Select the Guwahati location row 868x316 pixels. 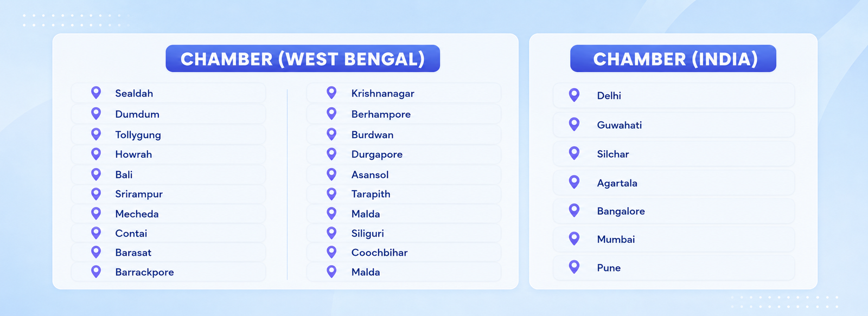coord(674,125)
